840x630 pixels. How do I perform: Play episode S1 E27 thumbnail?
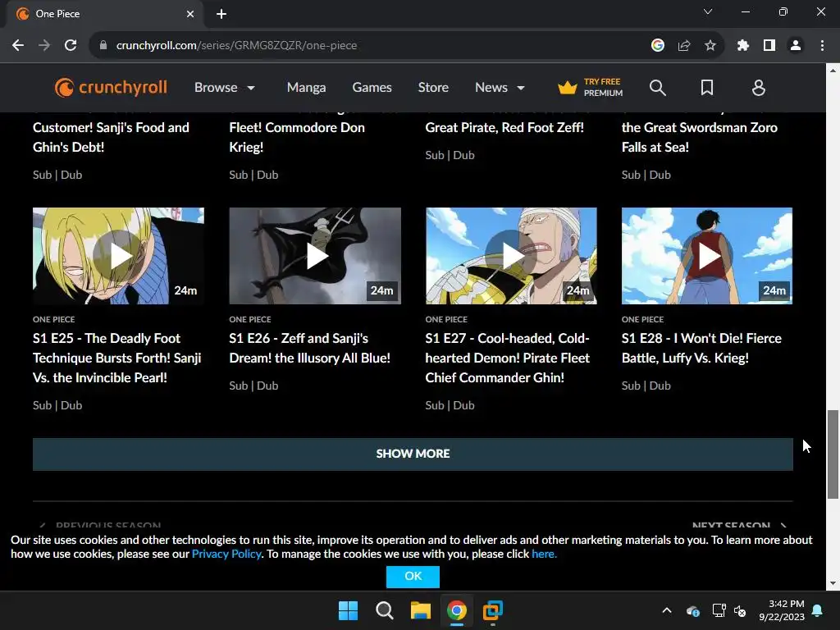pyautogui.click(x=511, y=256)
